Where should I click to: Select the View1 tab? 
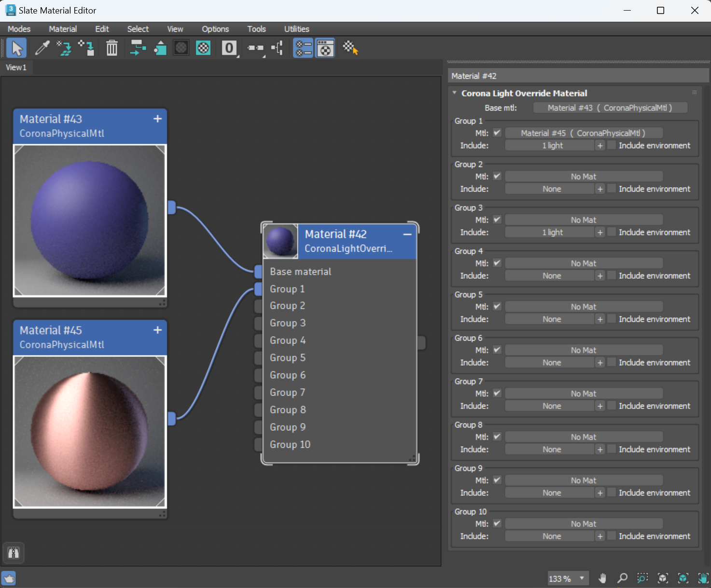(16, 68)
